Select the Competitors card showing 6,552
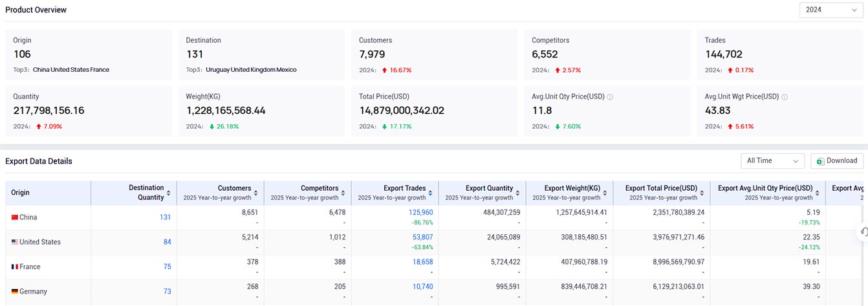This screenshot has height=306, width=868. pos(607,55)
